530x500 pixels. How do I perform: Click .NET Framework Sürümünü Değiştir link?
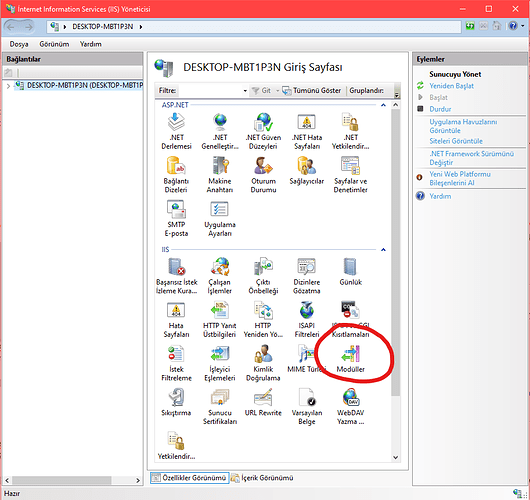click(x=471, y=158)
